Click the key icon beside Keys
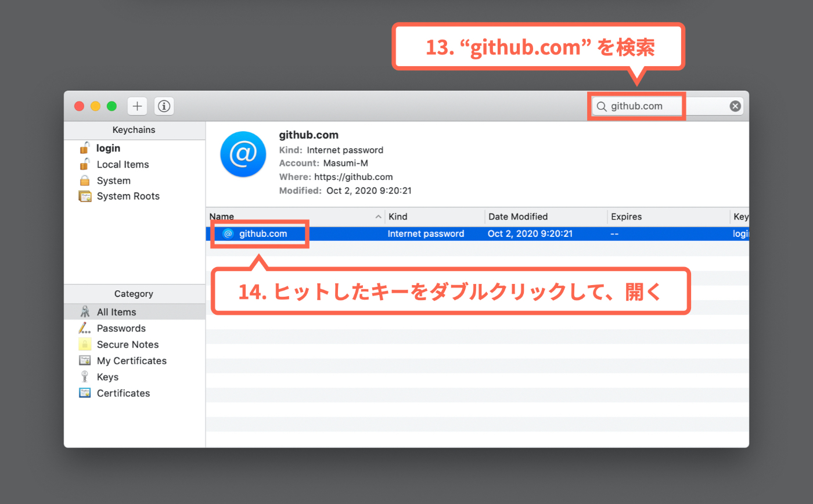Viewport: 813px width, 504px height. point(85,377)
